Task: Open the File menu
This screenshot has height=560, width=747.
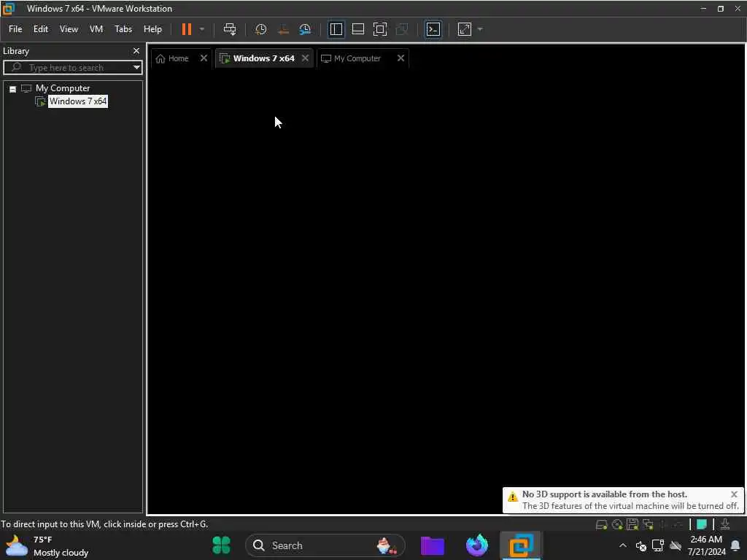Action: [x=15, y=29]
